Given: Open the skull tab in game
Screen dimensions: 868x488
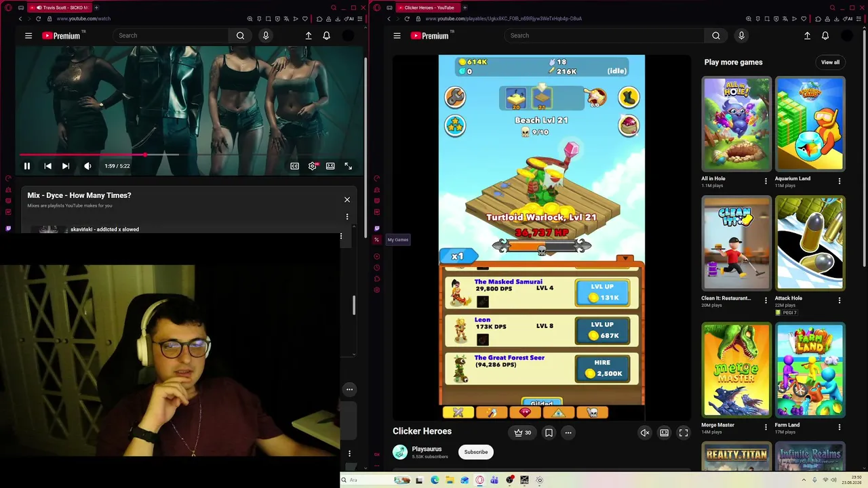Looking at the screenshot, I should pos(592,412).
